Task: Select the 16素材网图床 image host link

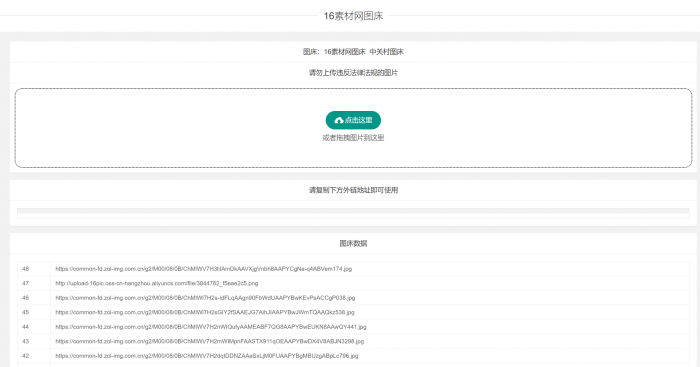Action: tap(344, 52)
